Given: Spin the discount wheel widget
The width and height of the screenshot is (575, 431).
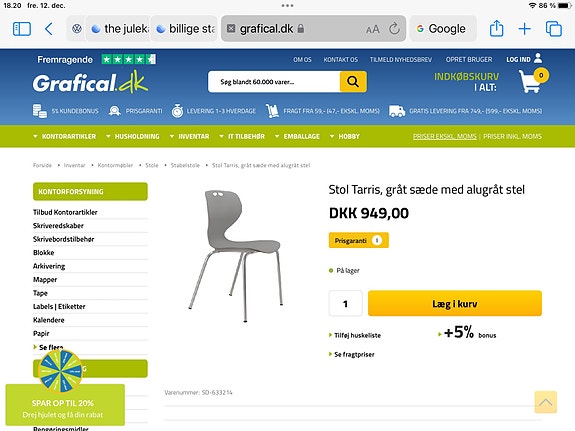Looking at the screenshot, I should [61, 371].
